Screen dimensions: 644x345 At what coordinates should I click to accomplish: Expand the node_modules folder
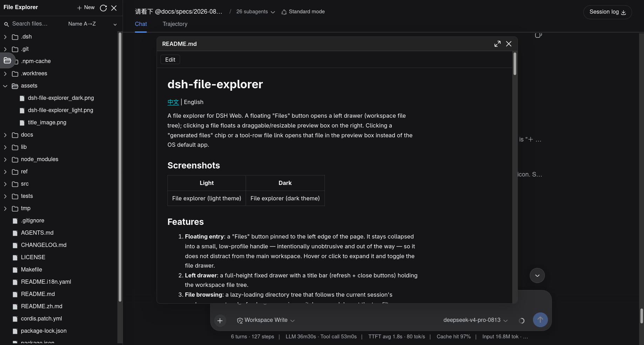click(5, 159)
